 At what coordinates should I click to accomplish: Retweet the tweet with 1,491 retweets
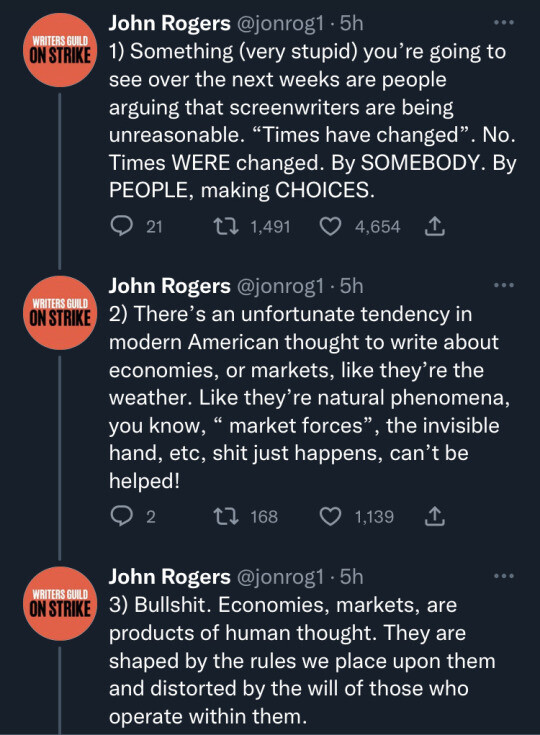[226, 226]
